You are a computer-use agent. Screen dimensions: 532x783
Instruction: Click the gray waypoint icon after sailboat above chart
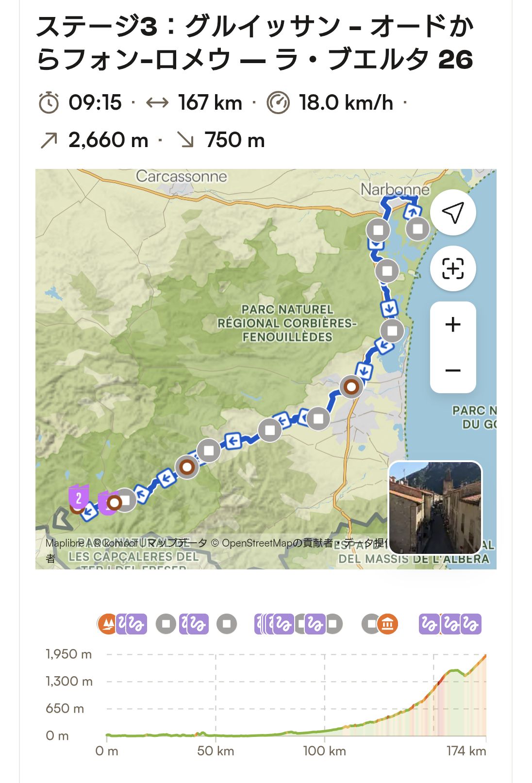coord(166,624)
